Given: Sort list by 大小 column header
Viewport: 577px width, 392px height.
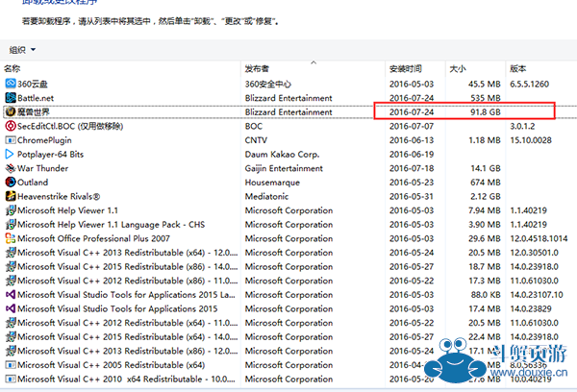Looking at the screenshot, I should click(x=458, y=68).
